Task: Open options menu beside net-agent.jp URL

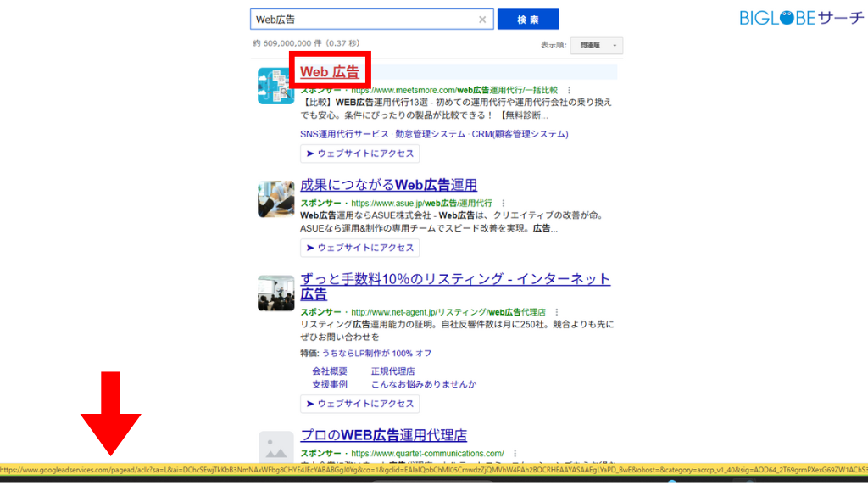Action: click(x=557, y=312)
